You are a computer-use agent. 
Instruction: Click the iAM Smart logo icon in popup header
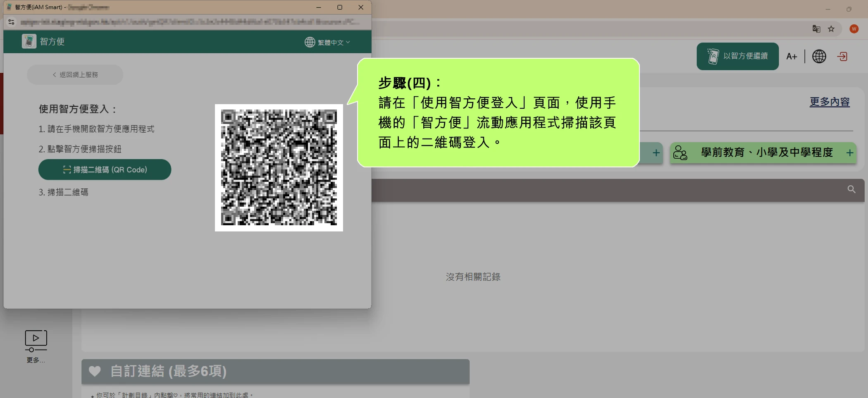[x=29, y=41]
